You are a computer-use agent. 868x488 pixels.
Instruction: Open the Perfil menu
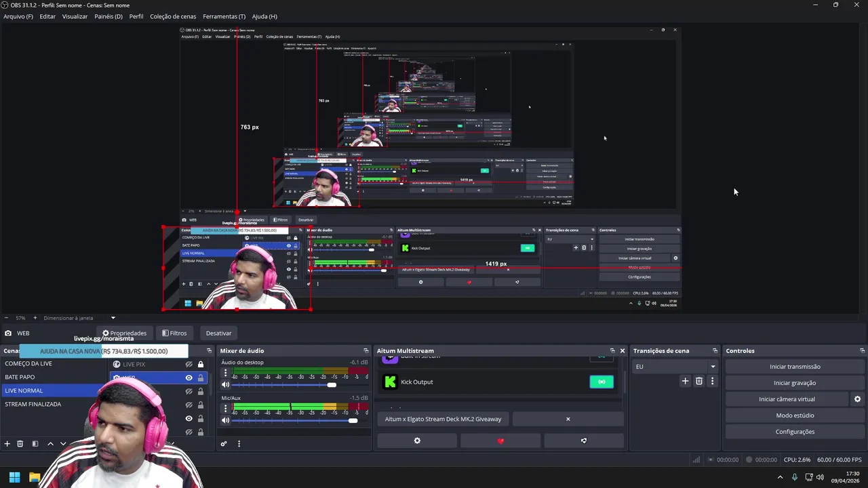pyautogui.click(x=136, y=16)
